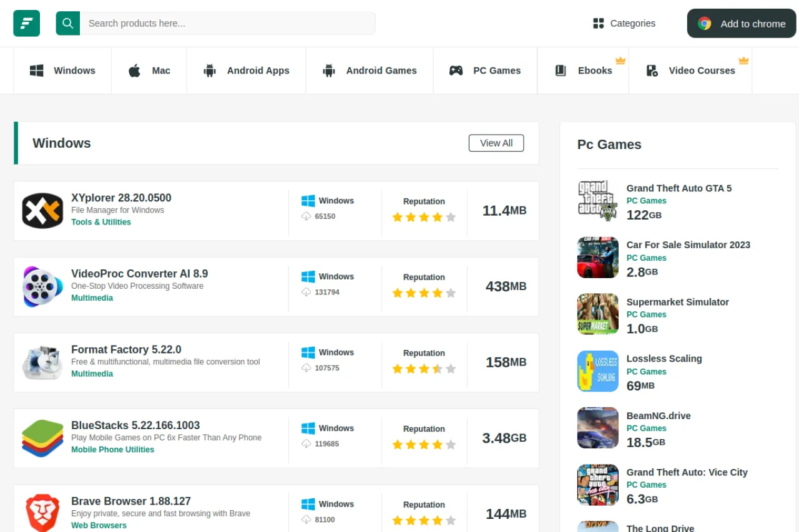This screenshot has width=799, height=532.
Task: Open the Supermarket Simulator game title
Action: point(677,302)
